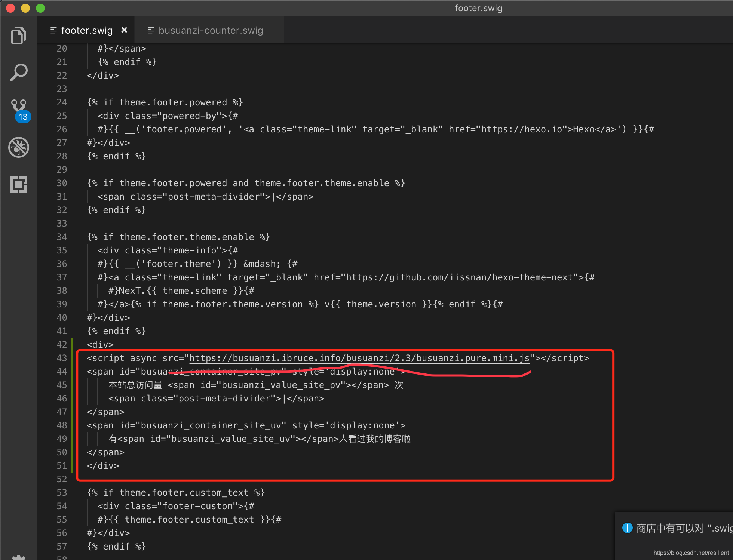Click the '</span>' tag on line 47
Viewport: 733px width, 560px height.
pos(105,412)
